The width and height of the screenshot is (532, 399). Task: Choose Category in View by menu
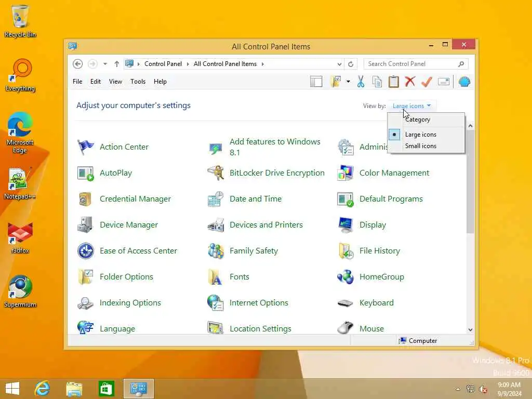tap(417, 119)
